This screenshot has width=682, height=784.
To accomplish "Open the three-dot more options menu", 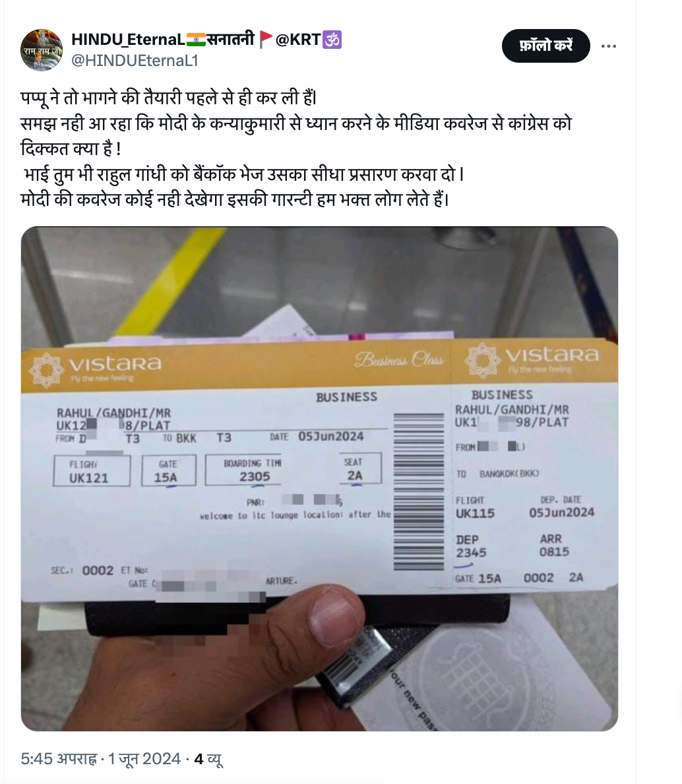I will (x=608, y=46).
